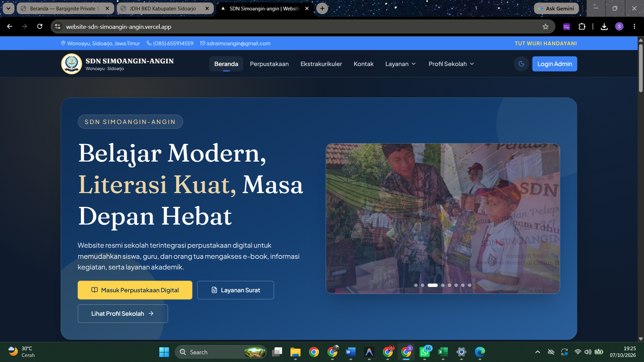Select fifth carousel dot indicator
Screen dimensions: 644x362
[x=449, y=285]
